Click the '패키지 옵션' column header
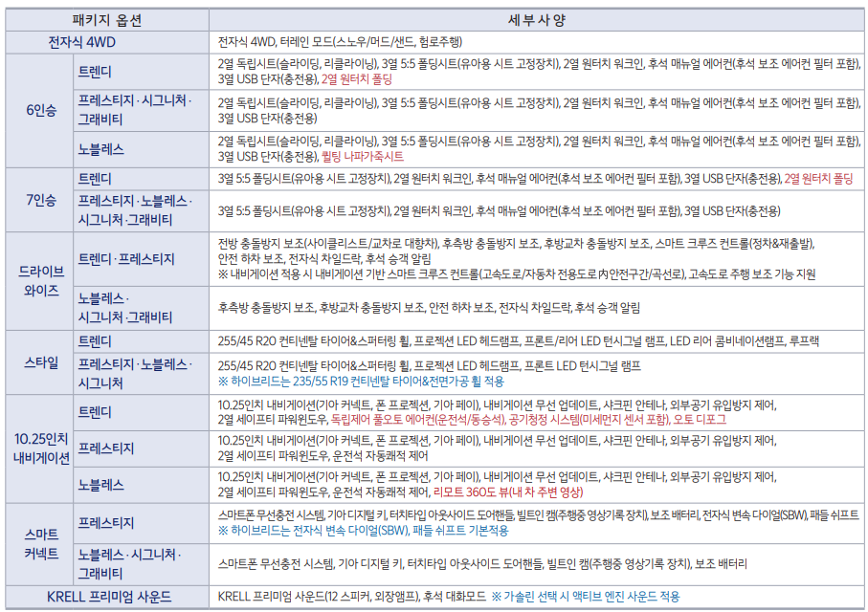 click(107, 20)
